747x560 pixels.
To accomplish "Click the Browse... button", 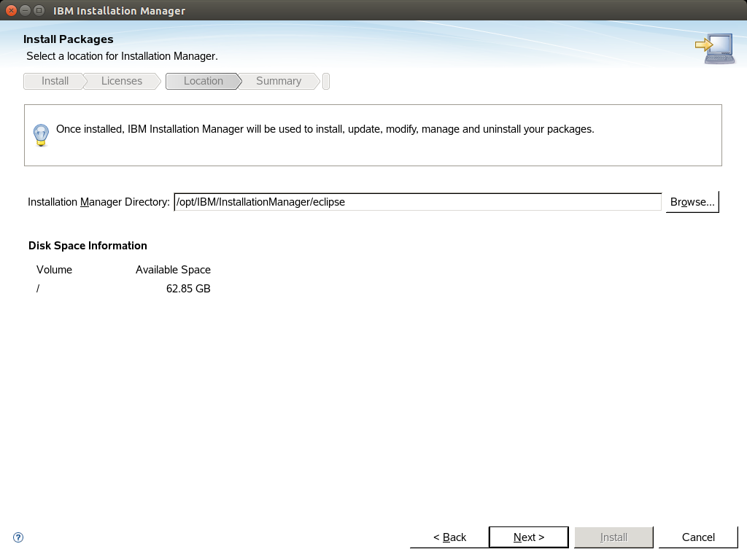I will coord(692,202).
